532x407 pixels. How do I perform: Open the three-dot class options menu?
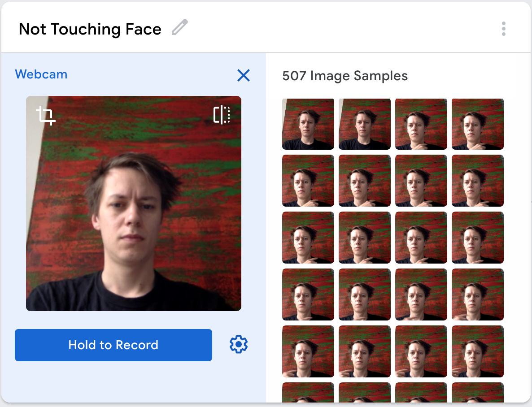pos(503,29)
